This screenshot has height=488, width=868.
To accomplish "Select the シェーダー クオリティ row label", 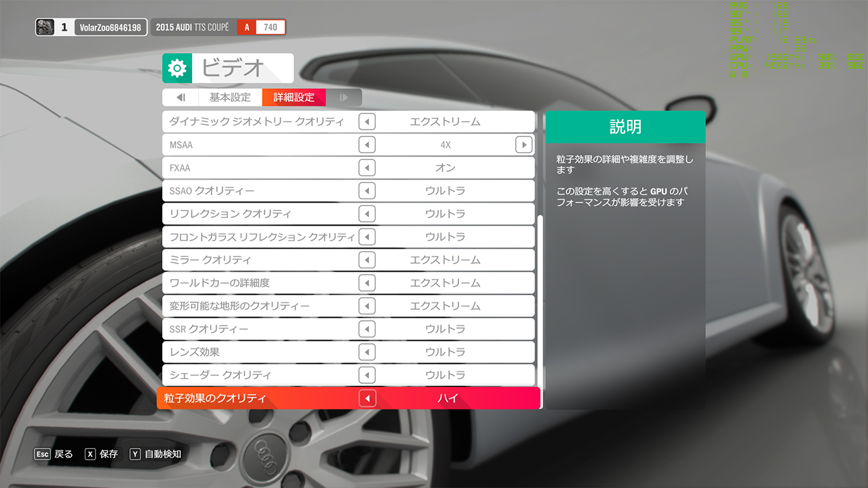I will (220, 375).
